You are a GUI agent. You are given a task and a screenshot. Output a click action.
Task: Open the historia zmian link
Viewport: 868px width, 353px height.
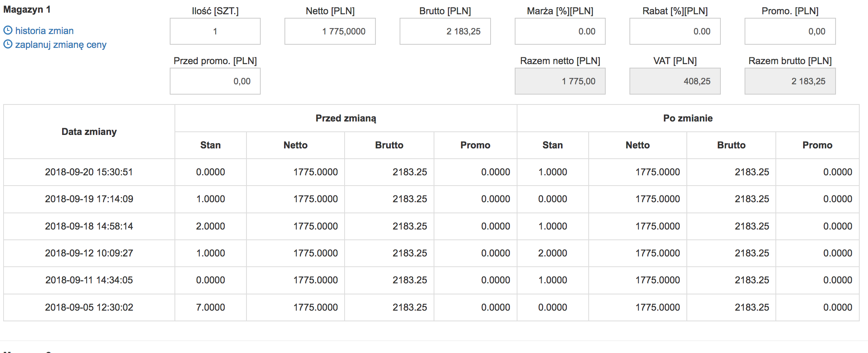44,31
